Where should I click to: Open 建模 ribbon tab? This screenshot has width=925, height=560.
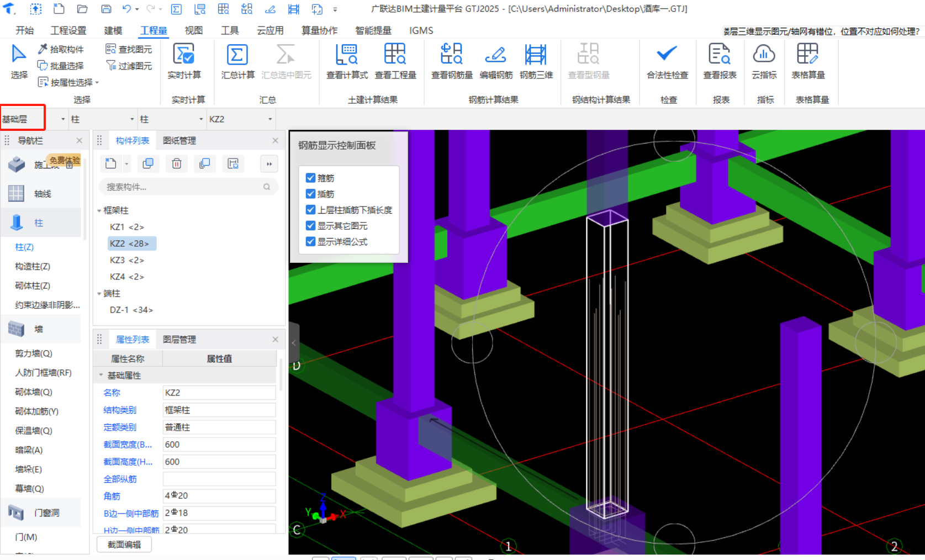coord(113,30)
